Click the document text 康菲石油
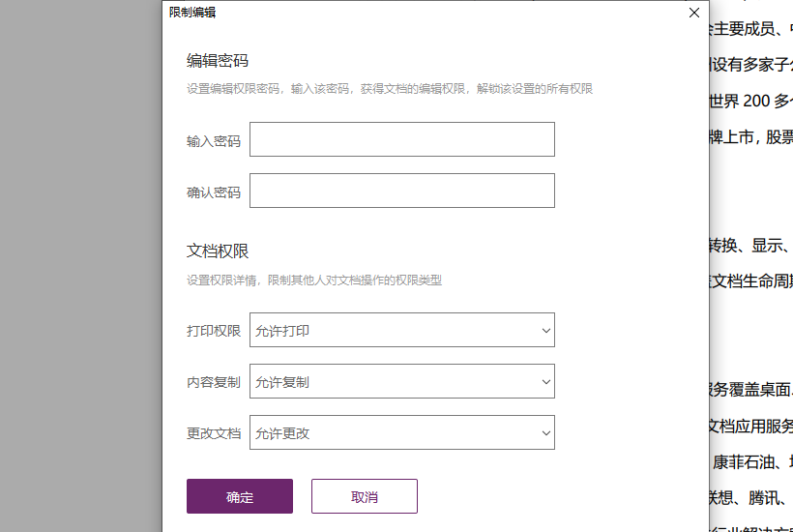 (743, 461)
